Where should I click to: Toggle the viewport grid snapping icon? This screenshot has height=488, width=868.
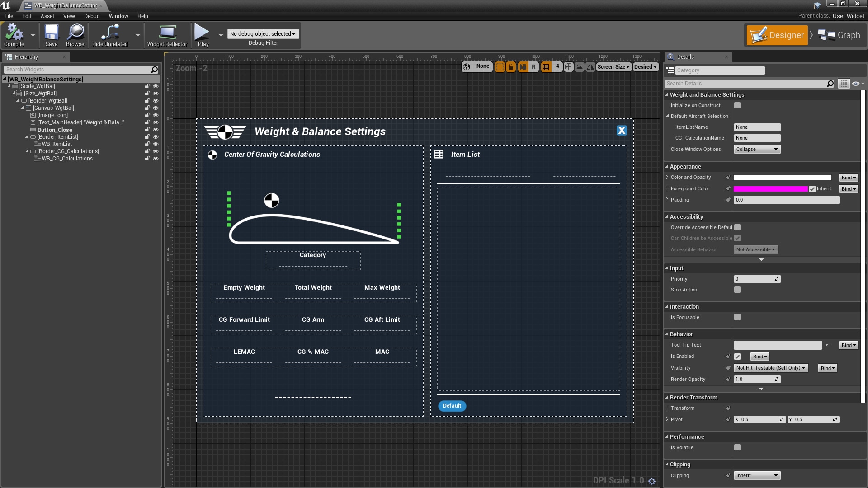click(546, 66)
